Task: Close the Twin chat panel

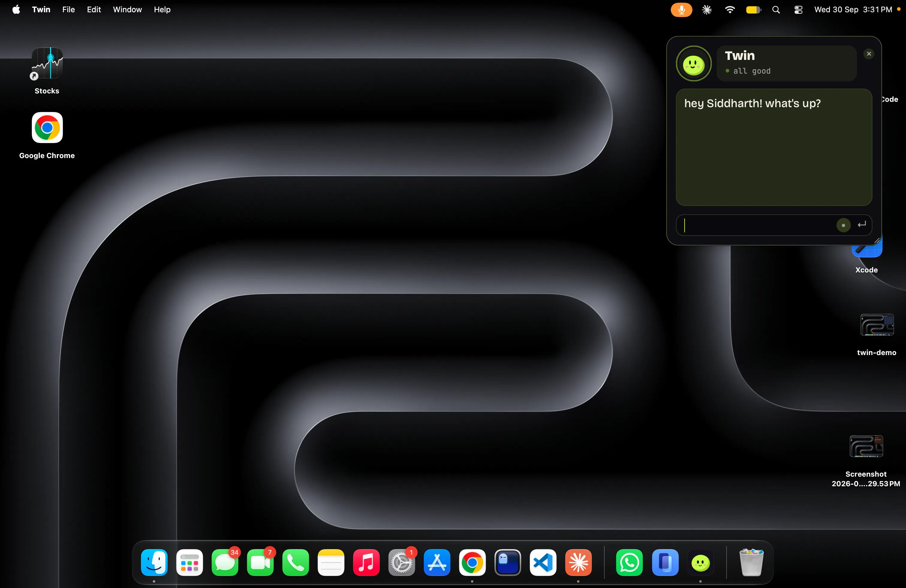Action: coord(869,54)
